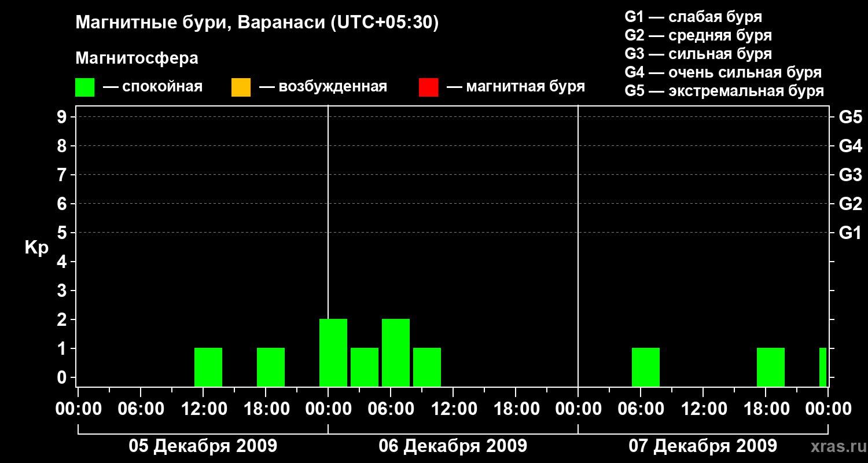Click the '— возбужденная' legend label
Image resolution: width=868 pixels, height=463 pixels.
[x=323, y=87]
